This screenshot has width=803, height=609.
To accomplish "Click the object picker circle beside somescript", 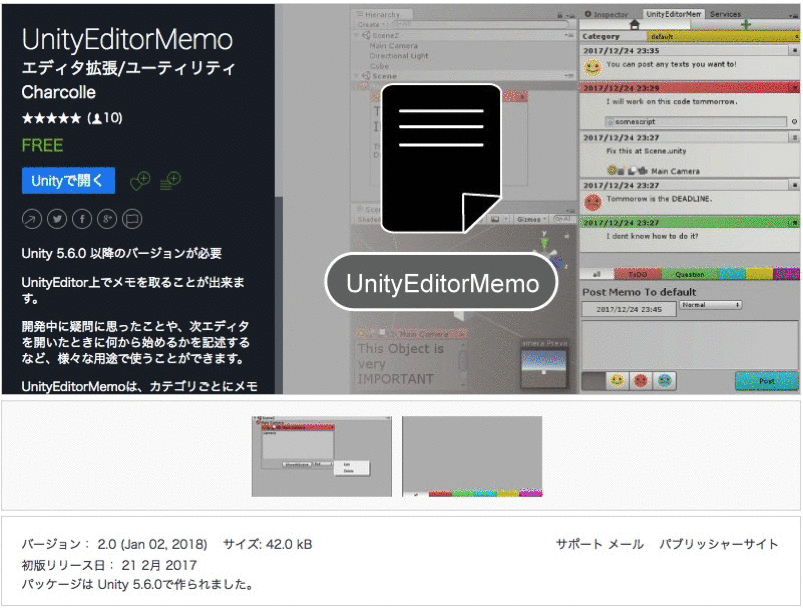I will (794, 121).
